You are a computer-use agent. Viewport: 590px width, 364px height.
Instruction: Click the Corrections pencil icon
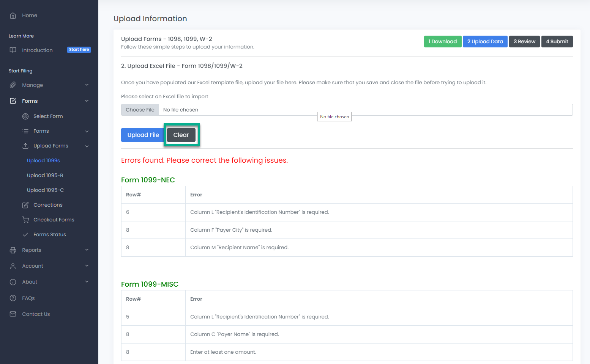click(25, 205)
